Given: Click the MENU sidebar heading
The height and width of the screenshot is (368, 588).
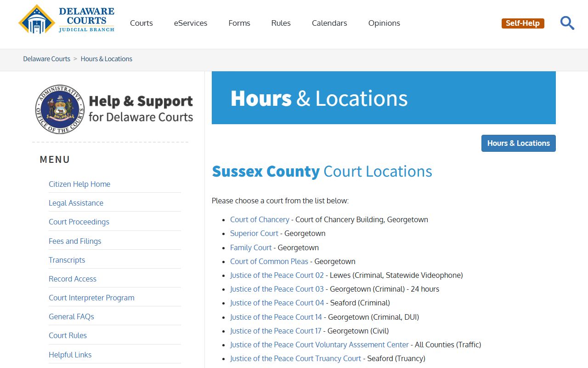Looking at the screenshot, I should [55, 160].
